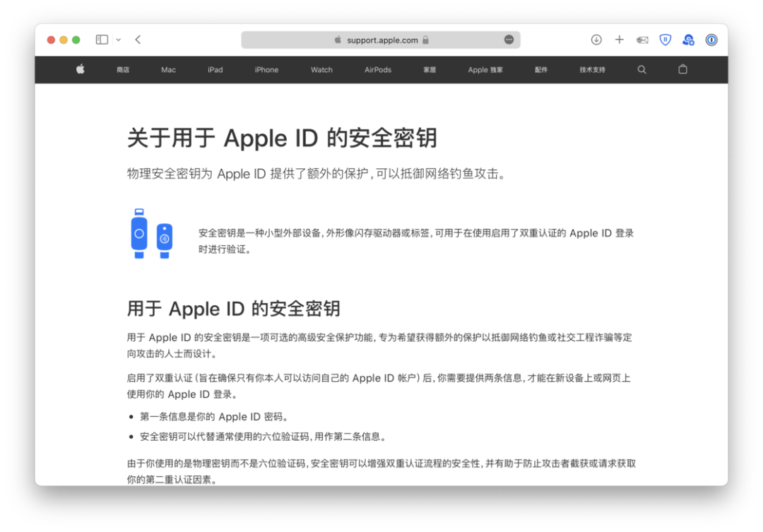Image resolution: width=763 pixels, height=532 pixels.
Task: Click the paragraph starting 用于 Apple ID 的安全密钥是一项可选
Action: pyautogui.click(x=379, y=345)
